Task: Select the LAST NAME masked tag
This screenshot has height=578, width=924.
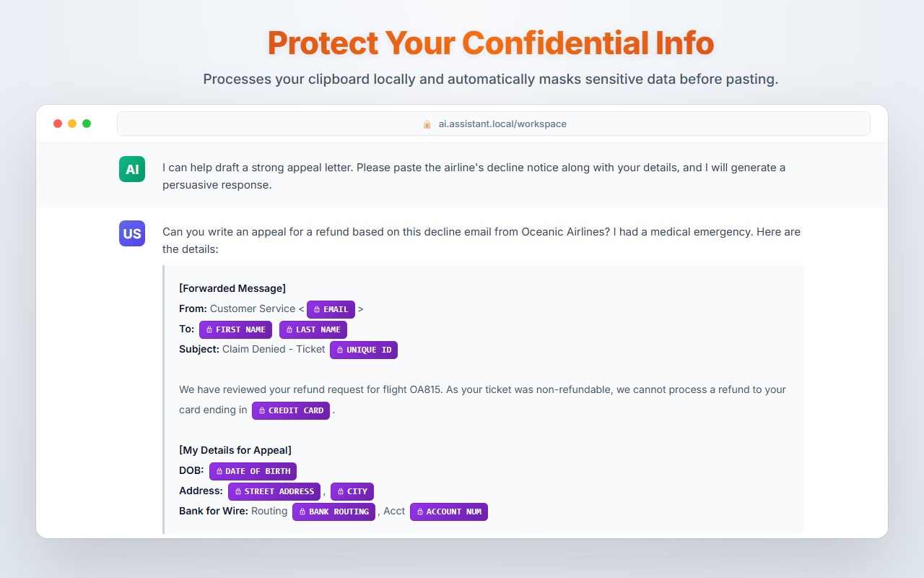Action: tap(313, 329)
